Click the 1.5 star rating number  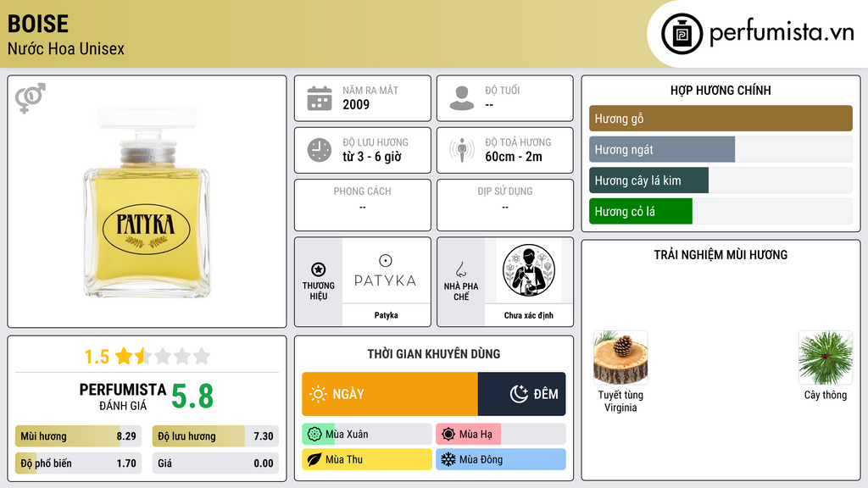(x=97, y=357)
